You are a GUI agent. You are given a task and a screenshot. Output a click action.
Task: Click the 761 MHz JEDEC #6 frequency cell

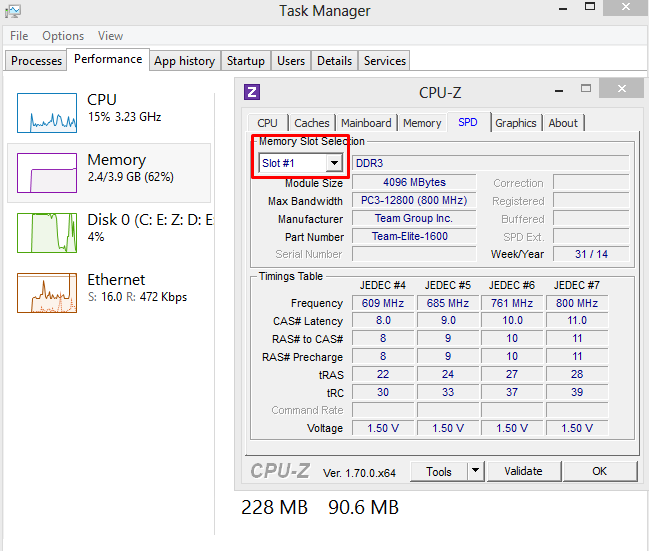tap(512, 303)
